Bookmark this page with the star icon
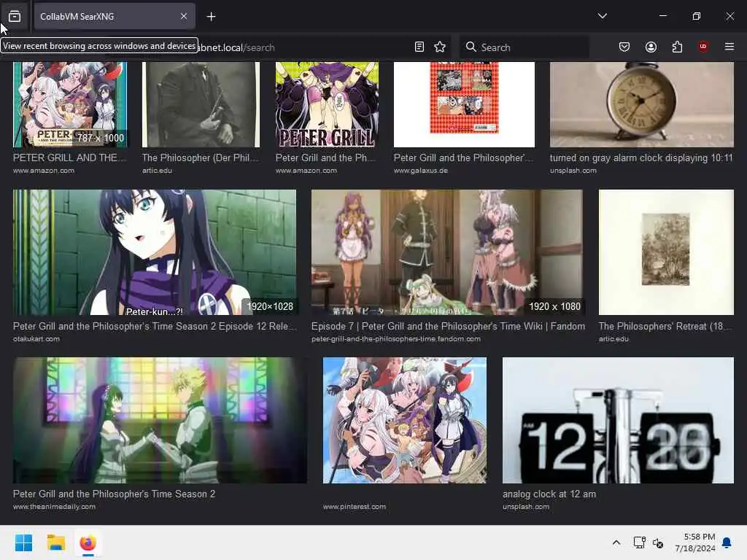 click(x=440, y=47)
